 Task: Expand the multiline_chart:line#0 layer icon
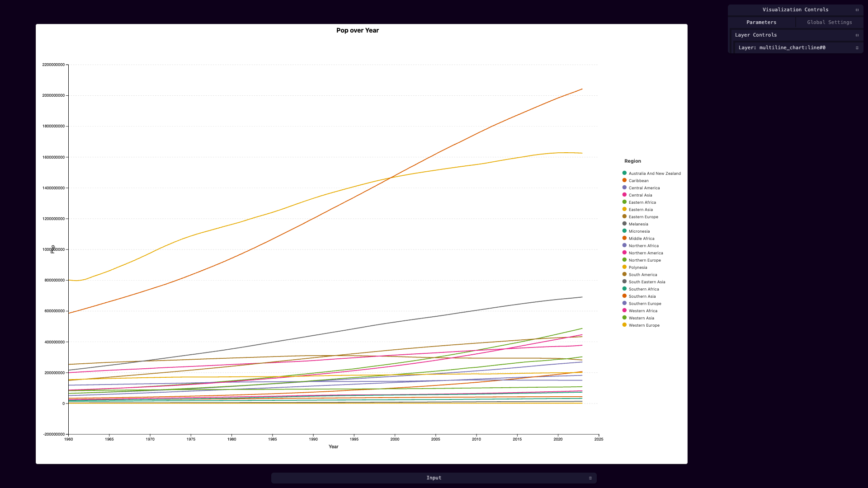[857, 48]
